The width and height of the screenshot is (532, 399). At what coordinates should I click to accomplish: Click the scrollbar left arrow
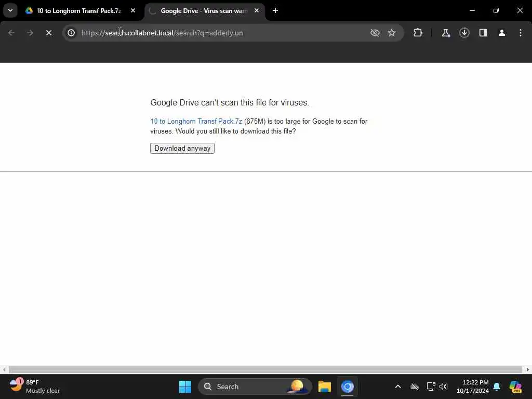point(4,369)
